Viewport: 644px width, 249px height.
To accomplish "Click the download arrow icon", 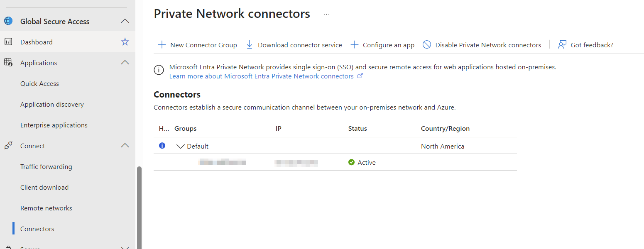I will click(250, 45).
